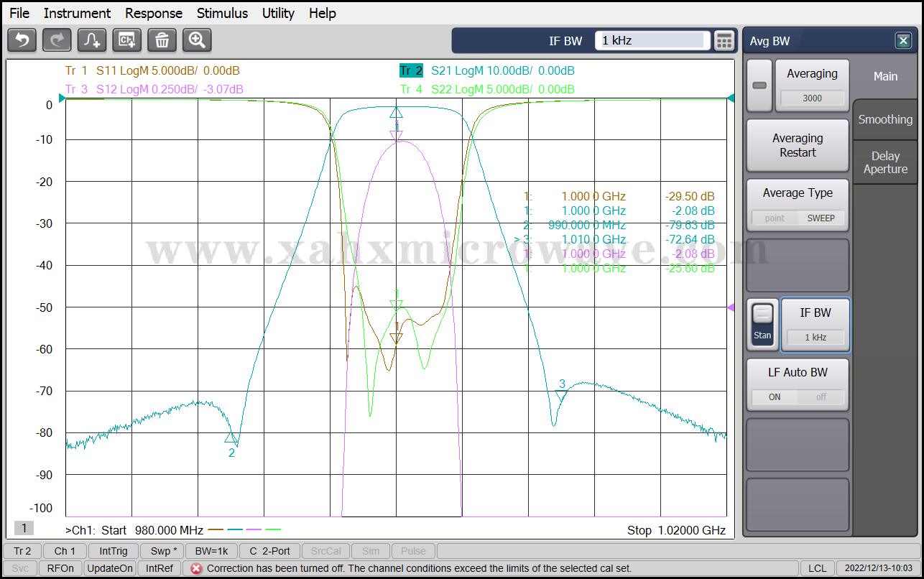924x579 pixels.
Task: Click the Tr 2 status bar button
Action: pyautogui.click(x=22, y=551)
